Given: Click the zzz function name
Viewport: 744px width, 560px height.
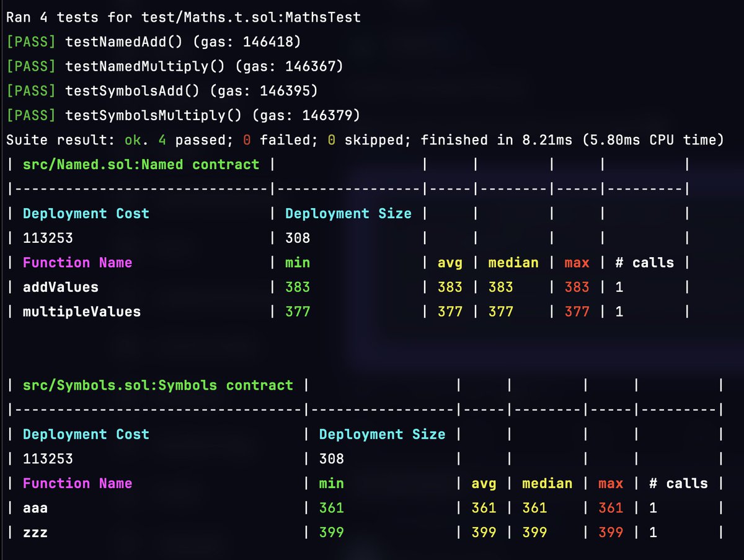Looking at the screenshot, I should point(35,532).
